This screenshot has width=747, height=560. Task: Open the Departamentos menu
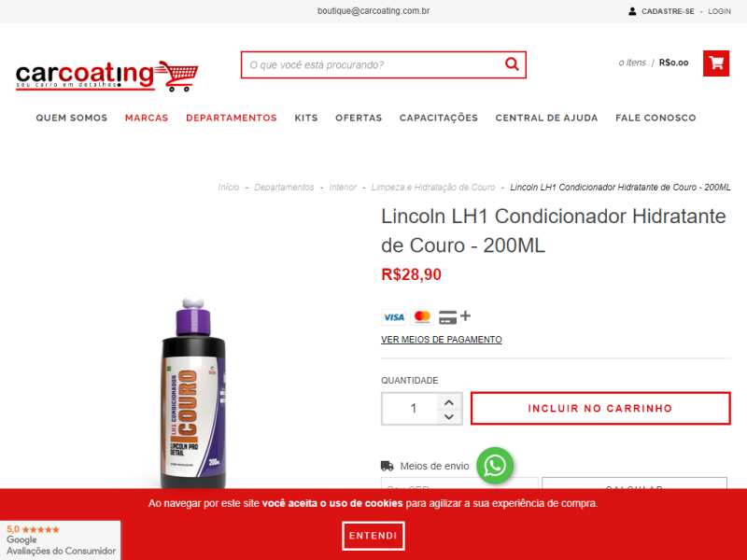tap(231, 118)
